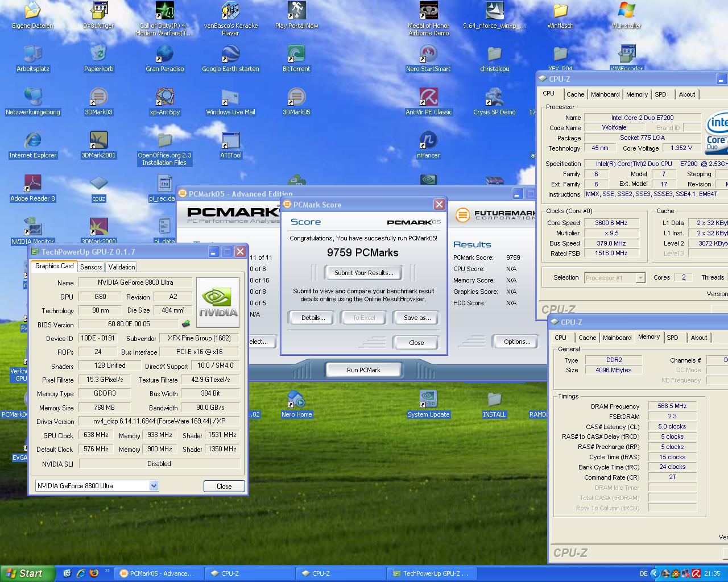Save GPU-Z BIOS chip icon

click(185, 325)
